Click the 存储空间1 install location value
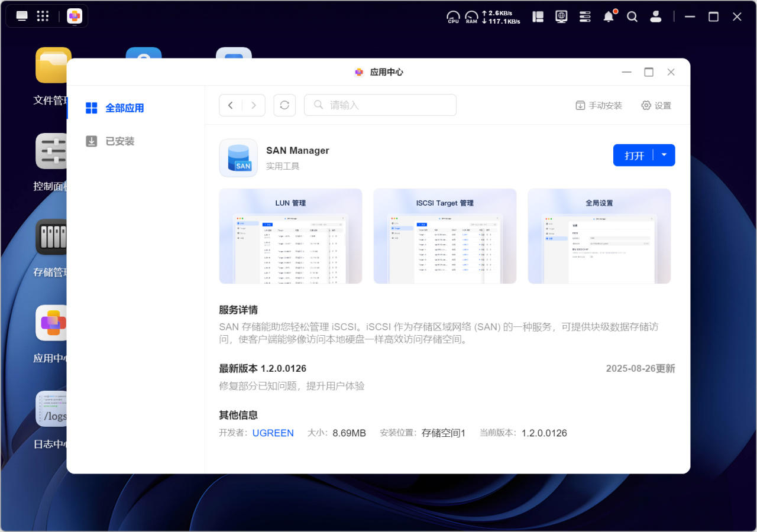This screenshot has width=757, height=532. 444,433
